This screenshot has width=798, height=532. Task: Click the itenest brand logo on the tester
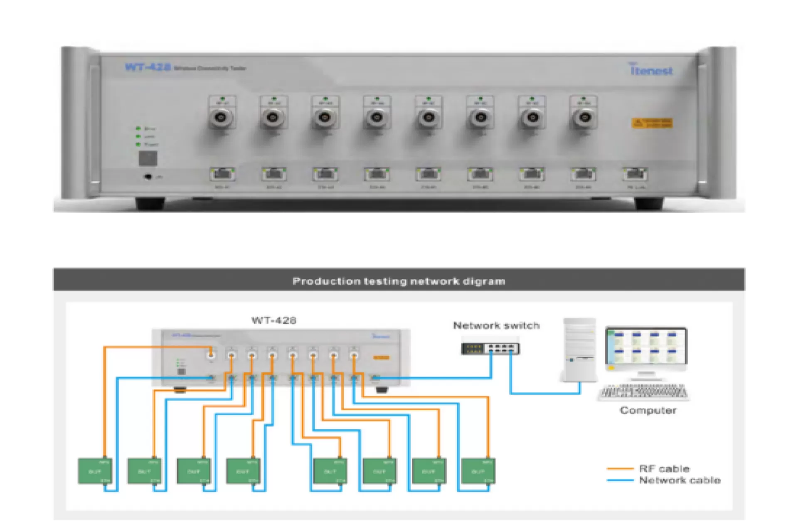tap(651, 69)
